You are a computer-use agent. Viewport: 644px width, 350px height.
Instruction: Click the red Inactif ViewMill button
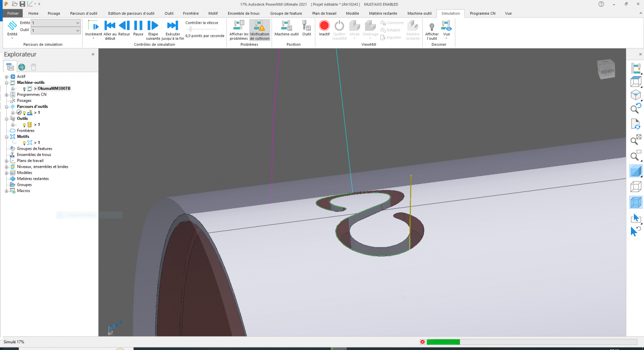324,26
